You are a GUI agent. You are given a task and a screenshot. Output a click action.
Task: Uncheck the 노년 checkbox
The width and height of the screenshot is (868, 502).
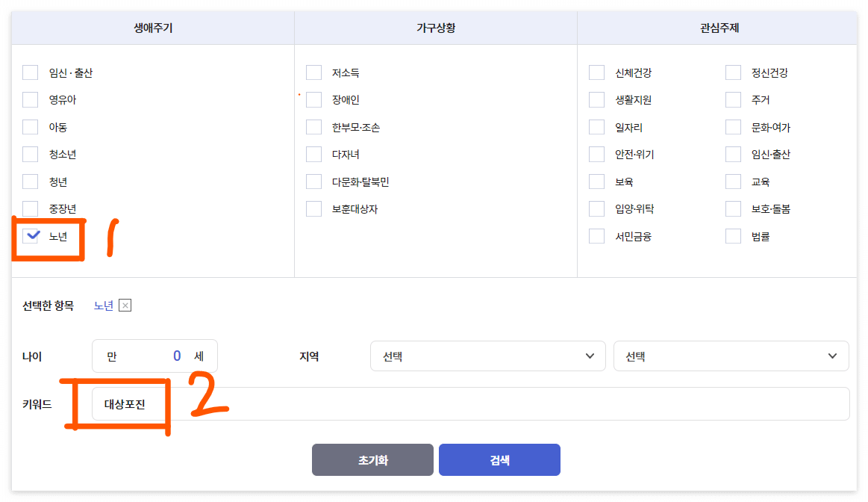click(x=31, y=235)
